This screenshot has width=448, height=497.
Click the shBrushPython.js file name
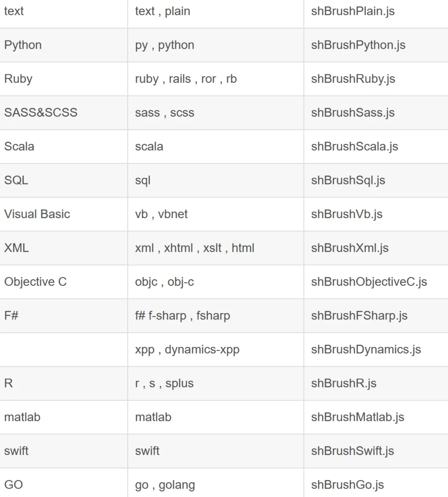[x=358, y=45]
